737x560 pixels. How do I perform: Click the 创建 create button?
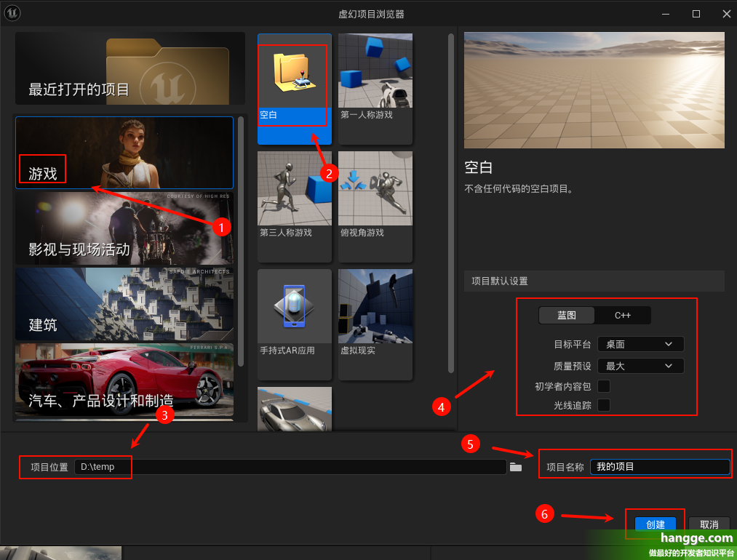pyautogui.click(x=655, y=524)
